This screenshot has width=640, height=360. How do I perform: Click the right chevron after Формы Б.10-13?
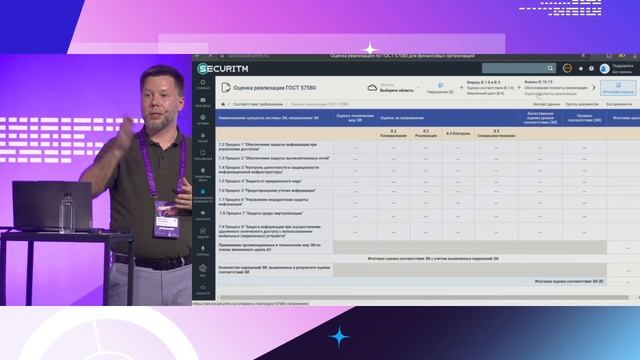tap(594, 87)
